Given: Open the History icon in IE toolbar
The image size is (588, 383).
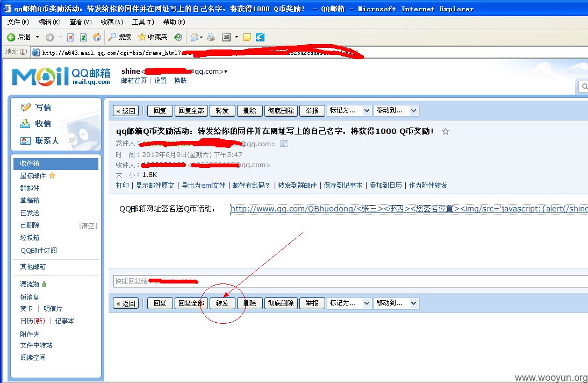Looking at the screenshot, I should 178,37.
